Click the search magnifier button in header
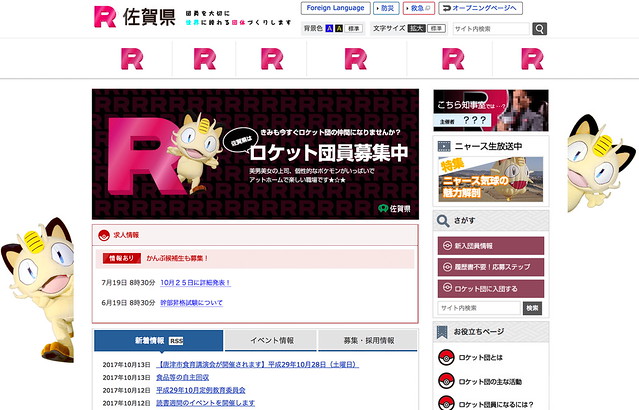This screenshot has width=639, height=410. (540, 29)
